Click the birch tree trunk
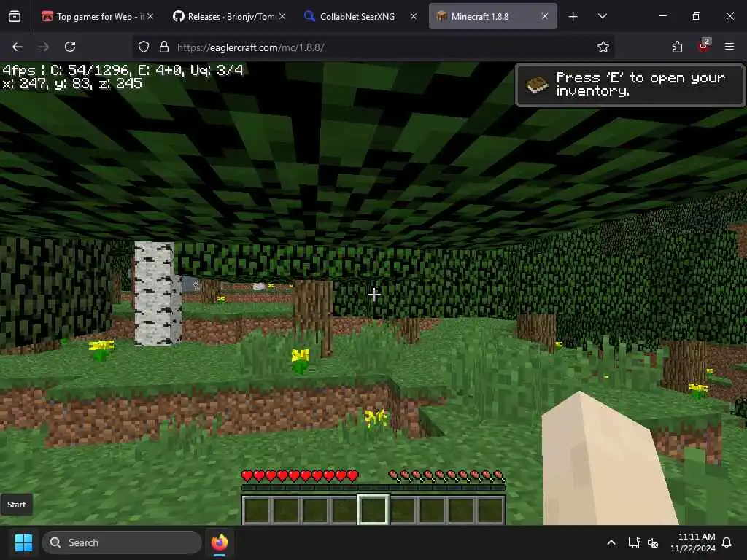The width and height of the screenshot is (747, 560). [158, 293]
